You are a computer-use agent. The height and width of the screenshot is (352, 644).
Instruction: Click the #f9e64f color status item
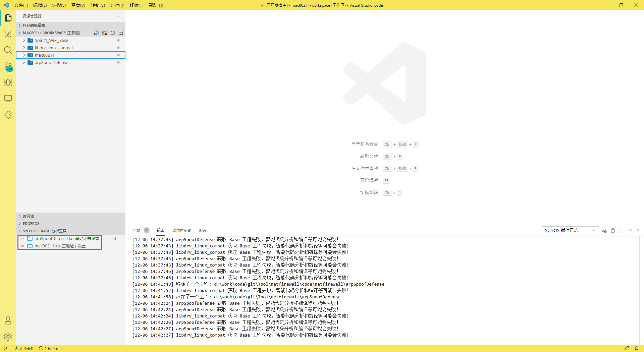pyautogui.click(x=24, y=348)
